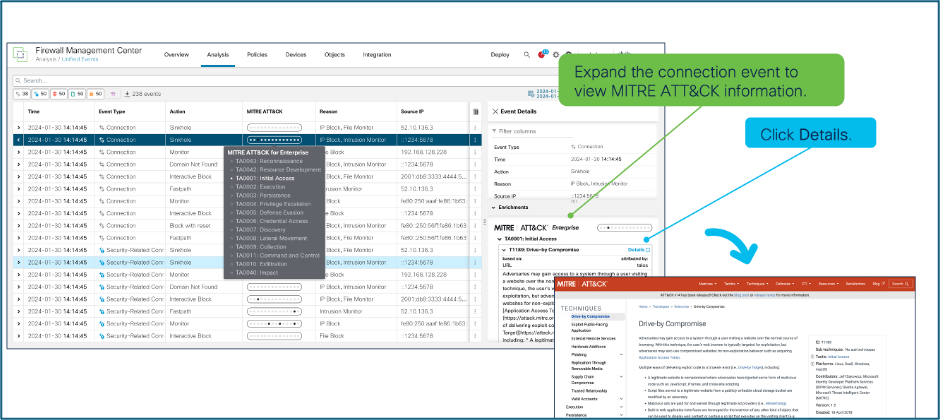940x420 pixels.
Task: Open the red notifications badge icon
Action: [x=542, y=55]
